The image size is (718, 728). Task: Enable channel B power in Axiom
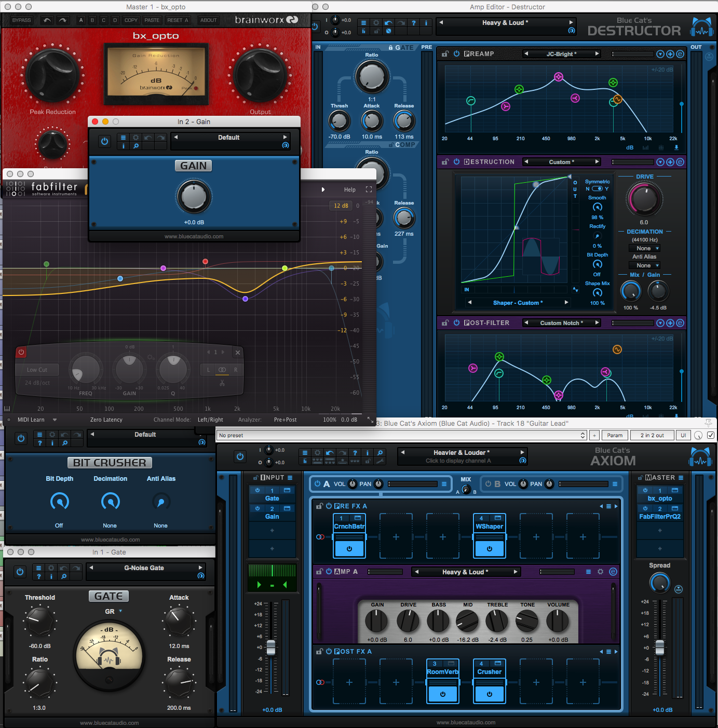(488, 484)
